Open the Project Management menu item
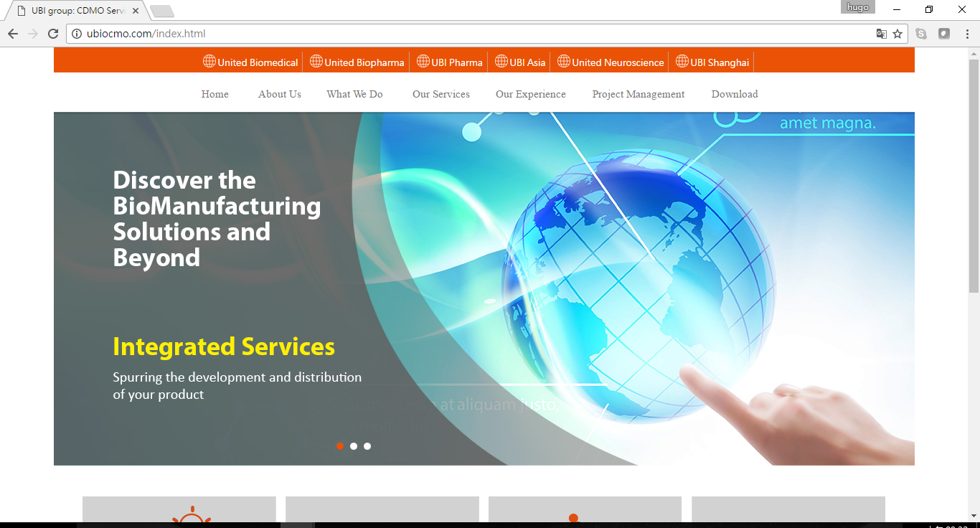This screenshot has width=980, height=528. [638, 94]
